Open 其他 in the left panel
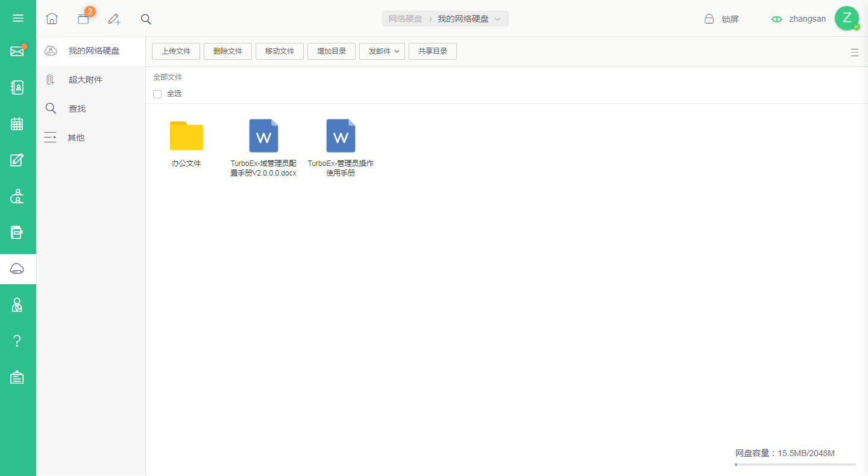 tap(91, 138)
